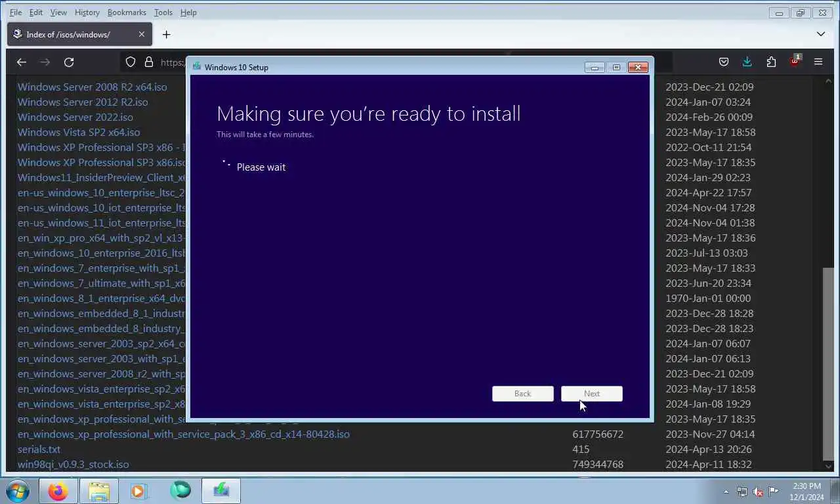
Task: List all tabs dropdown arrow
Action: 821,34
